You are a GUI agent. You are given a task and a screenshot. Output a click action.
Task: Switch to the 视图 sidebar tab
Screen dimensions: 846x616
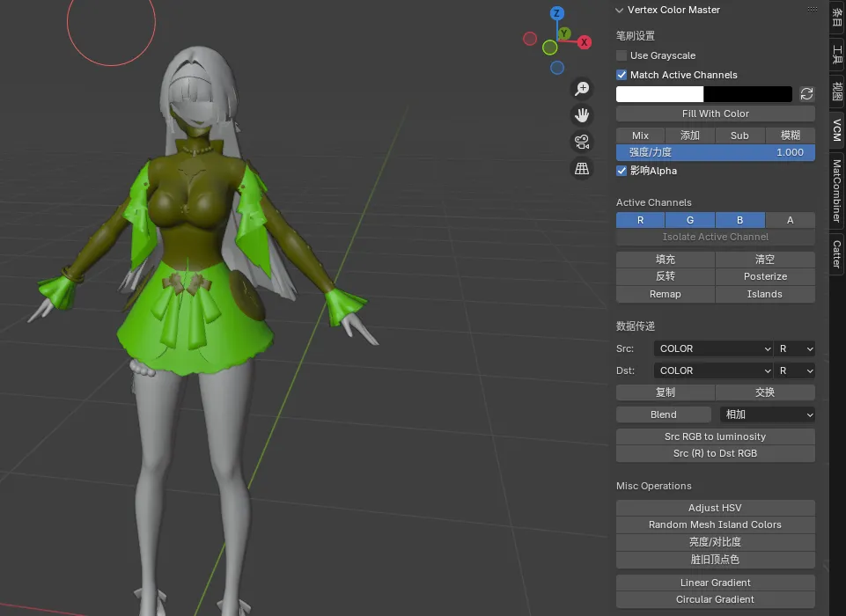(837, 92)
